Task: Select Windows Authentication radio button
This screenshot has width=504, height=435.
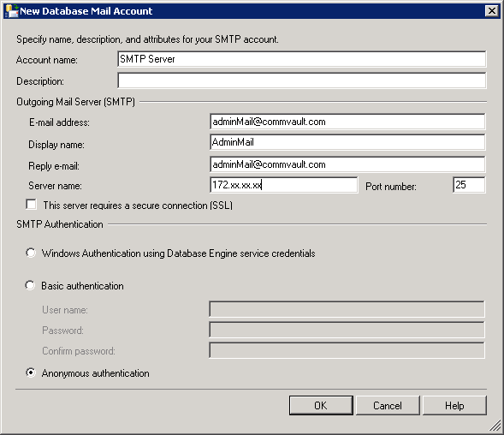Action: point(31,253)
